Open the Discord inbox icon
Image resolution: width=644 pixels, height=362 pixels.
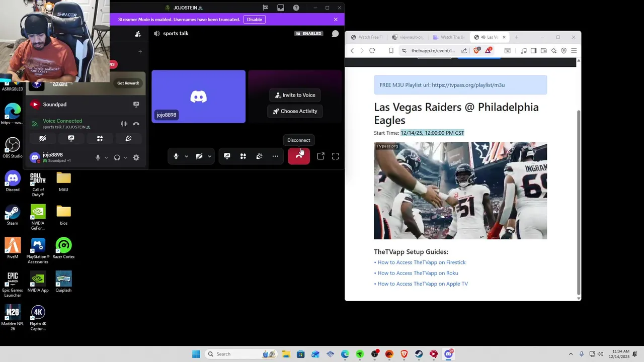pyautogui.click(x=281, y=8)
